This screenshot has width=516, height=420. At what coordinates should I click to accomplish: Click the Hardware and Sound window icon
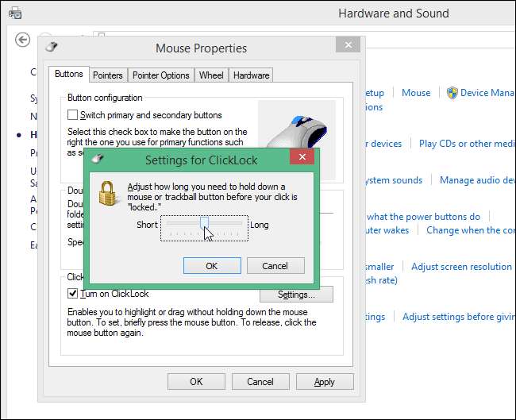point(14,13)
